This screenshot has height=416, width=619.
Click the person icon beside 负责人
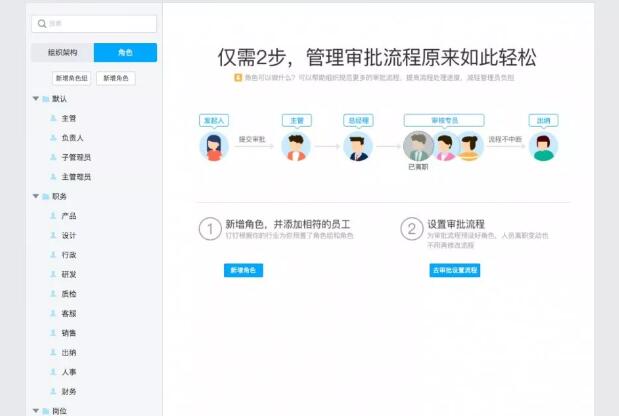click(53, 138)
